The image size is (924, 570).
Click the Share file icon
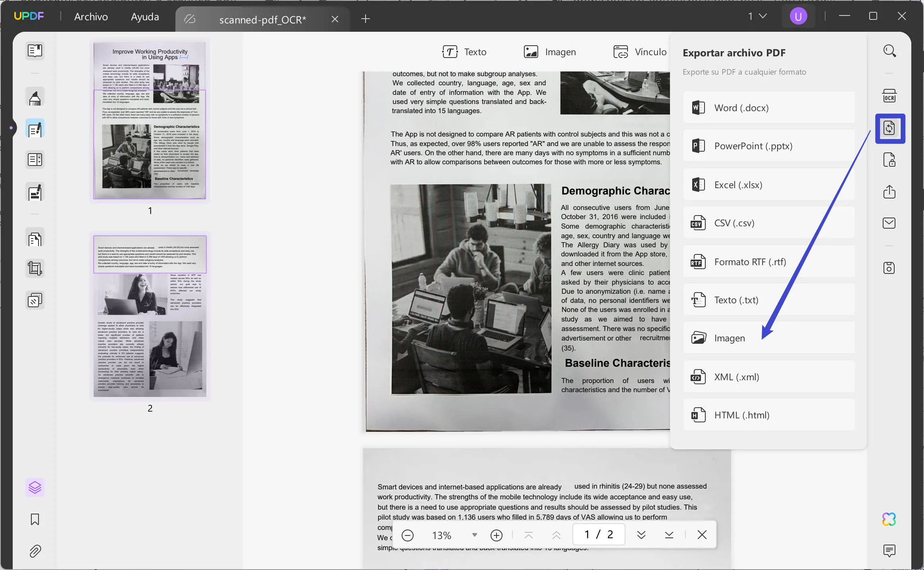(889, 192)
